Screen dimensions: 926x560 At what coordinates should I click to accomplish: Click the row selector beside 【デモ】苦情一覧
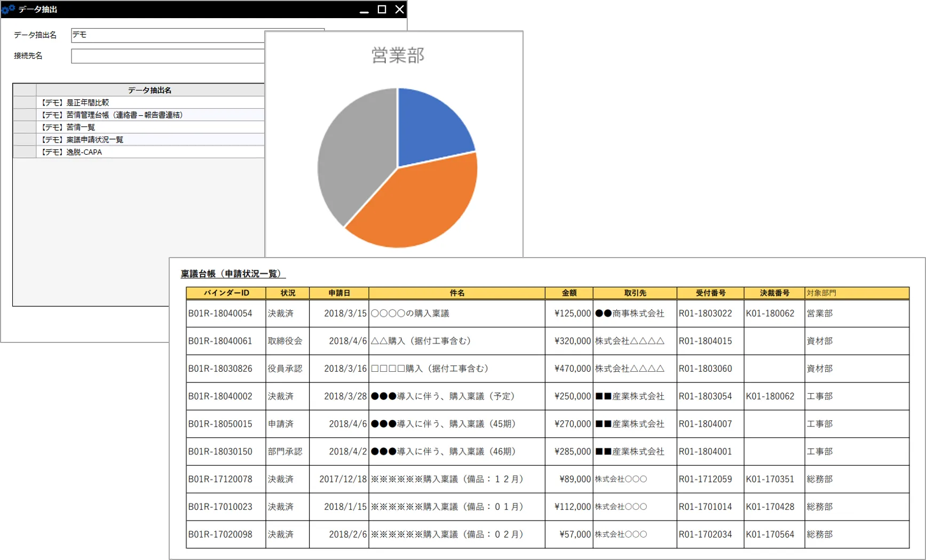point(25,127)
